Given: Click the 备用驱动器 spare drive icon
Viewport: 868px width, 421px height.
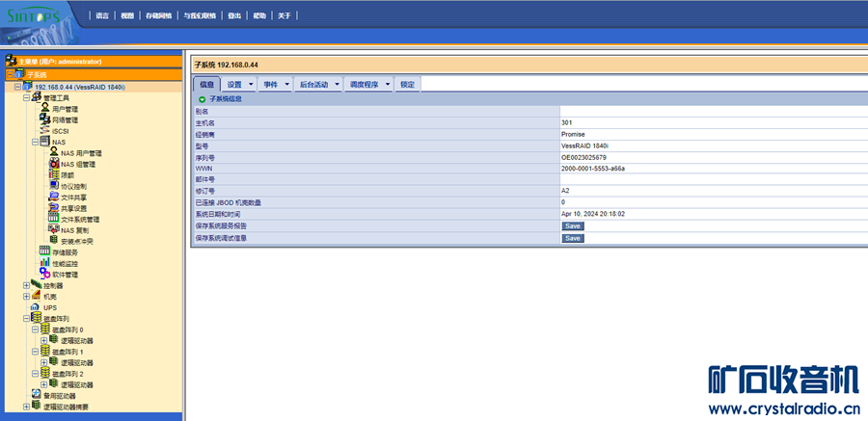Looking at the screenshot, I should [36, 395].
